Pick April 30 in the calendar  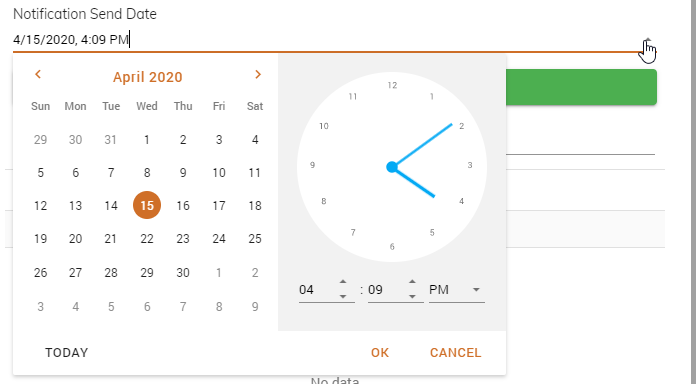(183, 273)
